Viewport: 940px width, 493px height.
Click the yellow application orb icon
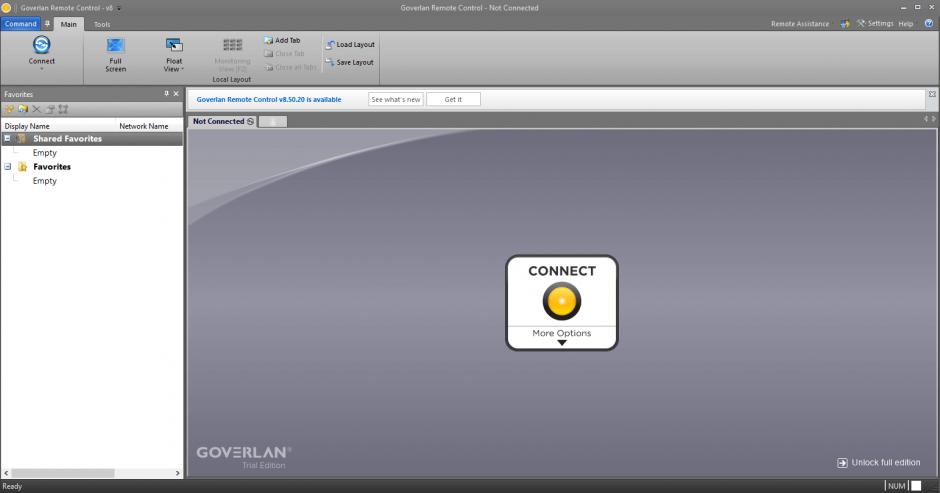(6, 8)
